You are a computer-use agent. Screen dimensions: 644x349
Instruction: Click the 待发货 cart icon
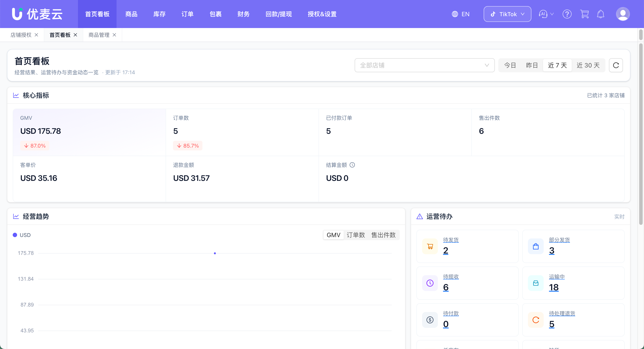430,246
